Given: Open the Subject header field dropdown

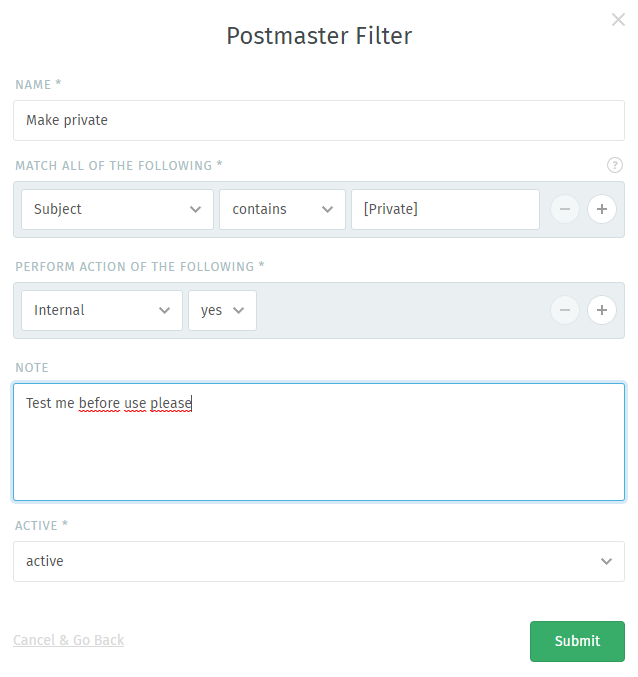Looking at the screenshot, I should coord(117,209).
